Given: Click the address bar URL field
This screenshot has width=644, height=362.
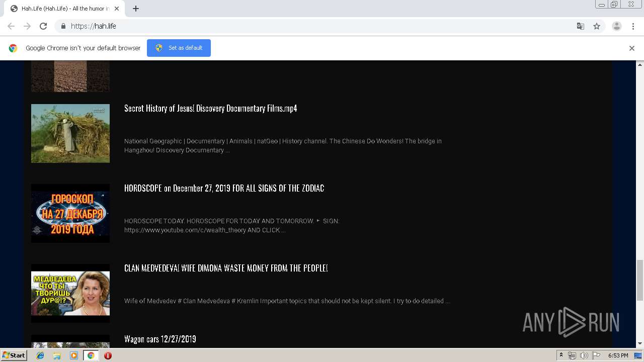Looking at the screenshot, I should [x=322, y=26].
